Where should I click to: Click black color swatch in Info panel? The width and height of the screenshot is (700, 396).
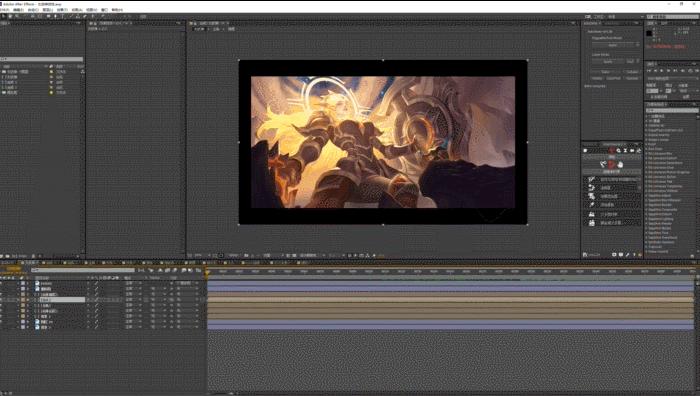(x=650, y=33)
